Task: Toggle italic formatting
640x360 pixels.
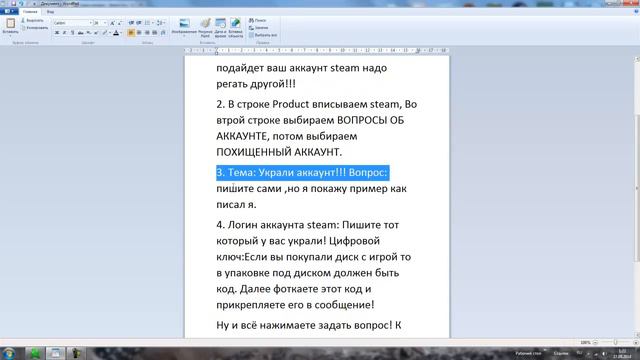Action: (x=64, y=33)
